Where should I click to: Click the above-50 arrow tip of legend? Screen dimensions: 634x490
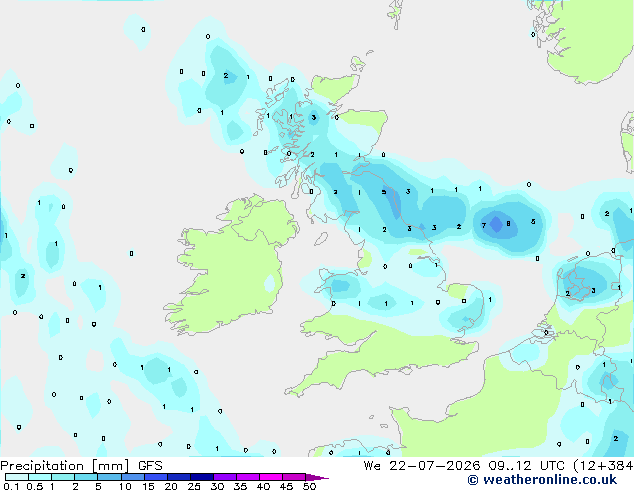(317, 478)
